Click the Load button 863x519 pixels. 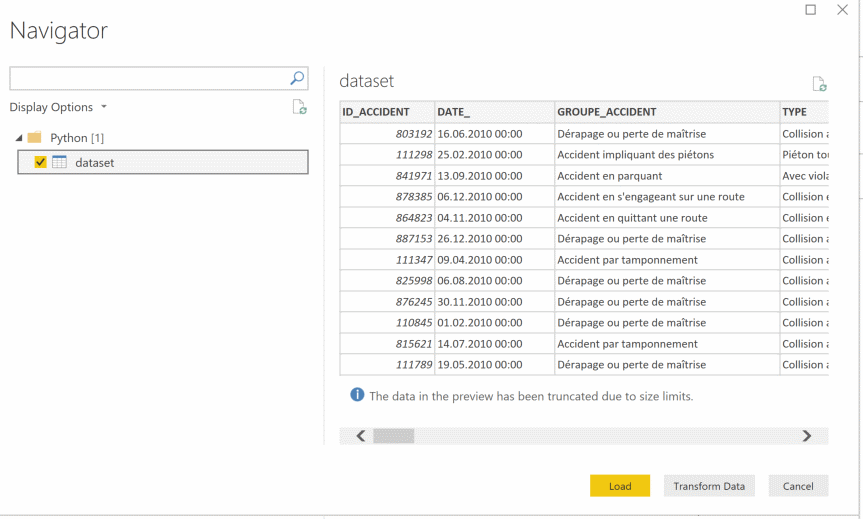(620, 485)
